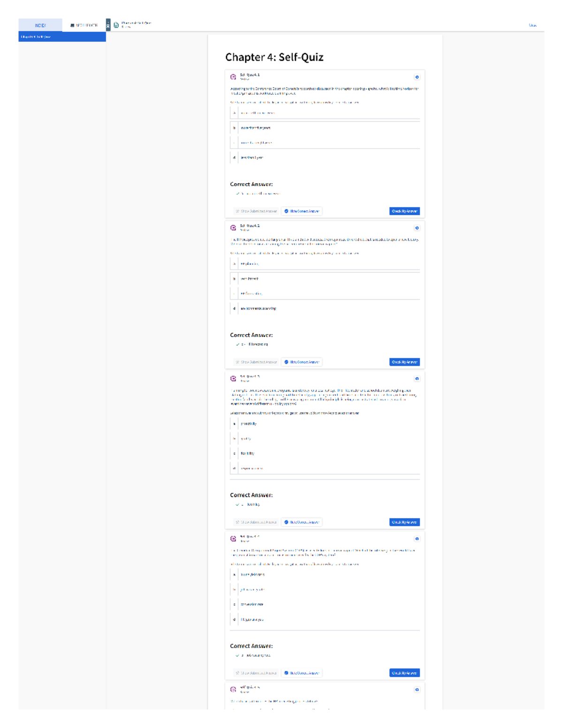
Task: Switch to the NOTEBOOK tab
Action: [x=84, y=25]
